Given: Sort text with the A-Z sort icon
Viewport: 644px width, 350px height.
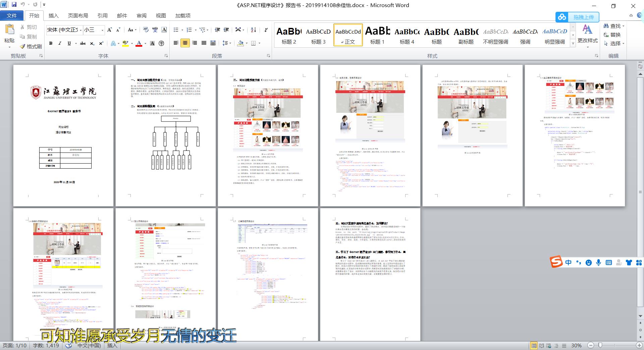Looking at the screenshot, I should coord(254,30).
